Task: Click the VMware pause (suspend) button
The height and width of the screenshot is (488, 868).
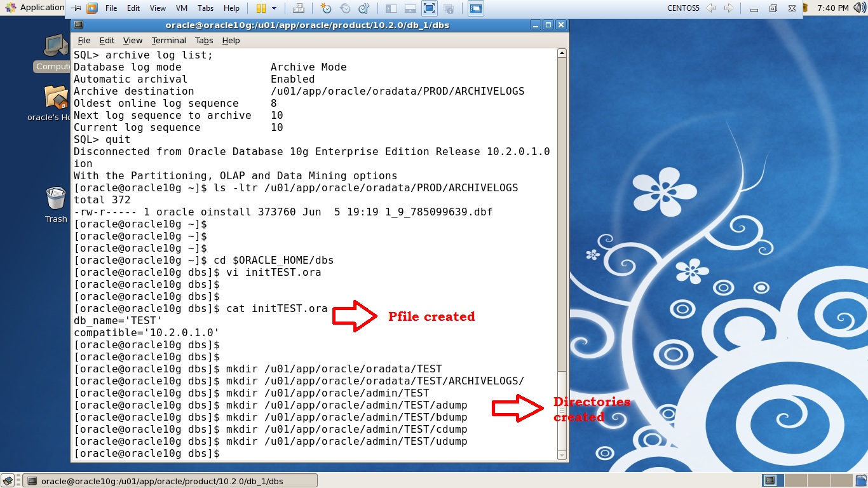Action: [x=261, y=8]
